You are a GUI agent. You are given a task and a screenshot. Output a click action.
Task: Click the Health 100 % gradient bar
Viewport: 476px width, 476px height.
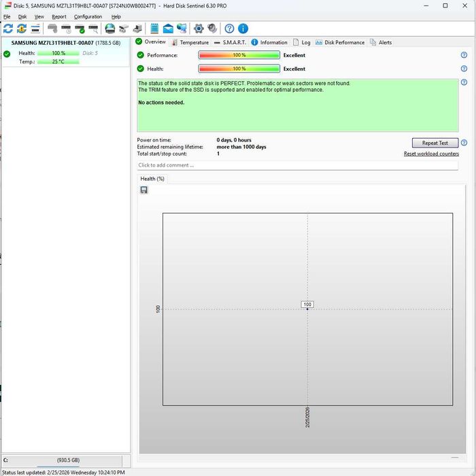click(x=239, y=69)
